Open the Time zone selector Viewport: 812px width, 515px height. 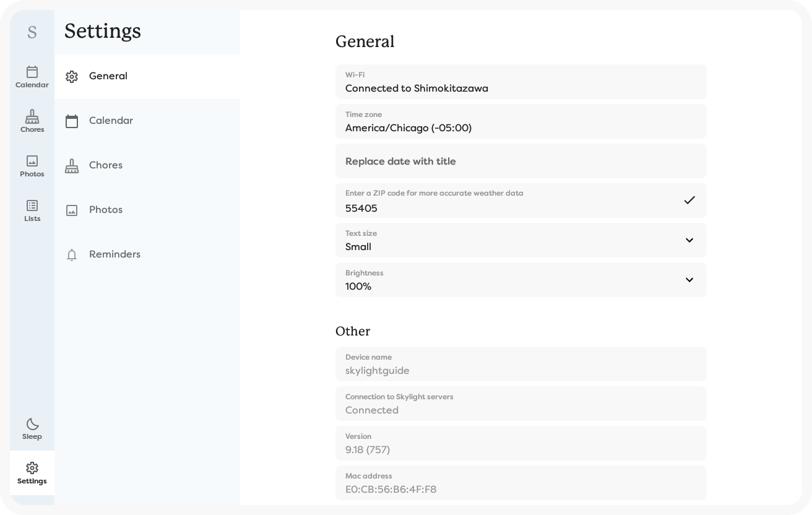pyautogui.click(x=520, y=121)
